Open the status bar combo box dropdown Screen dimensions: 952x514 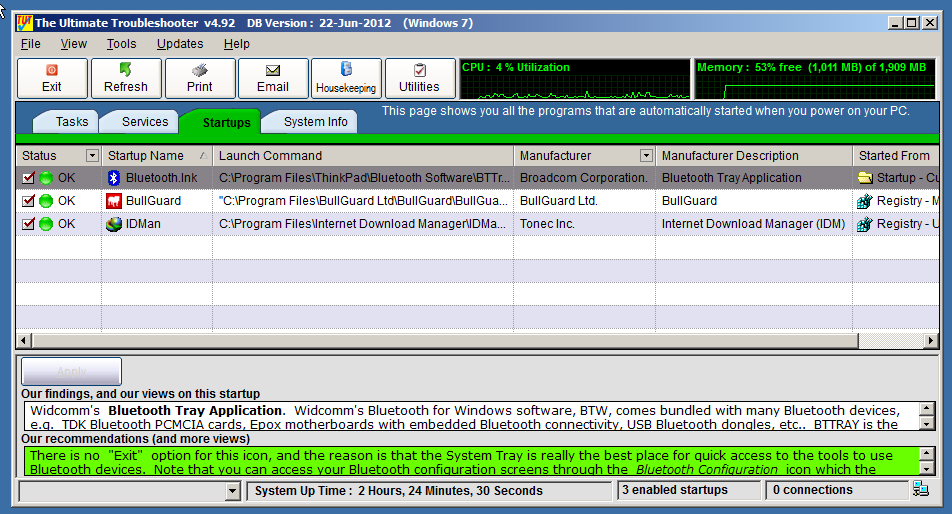click(233, 491)
